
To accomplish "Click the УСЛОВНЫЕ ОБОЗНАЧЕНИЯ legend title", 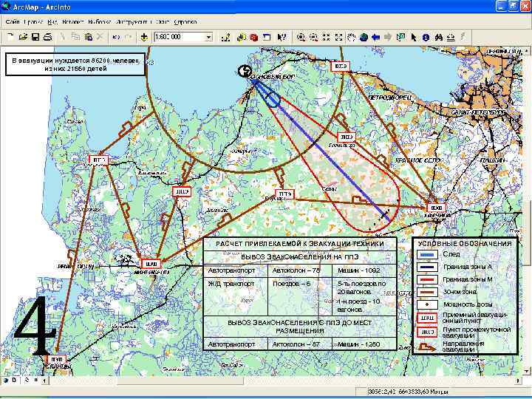I will pos(465,244).
